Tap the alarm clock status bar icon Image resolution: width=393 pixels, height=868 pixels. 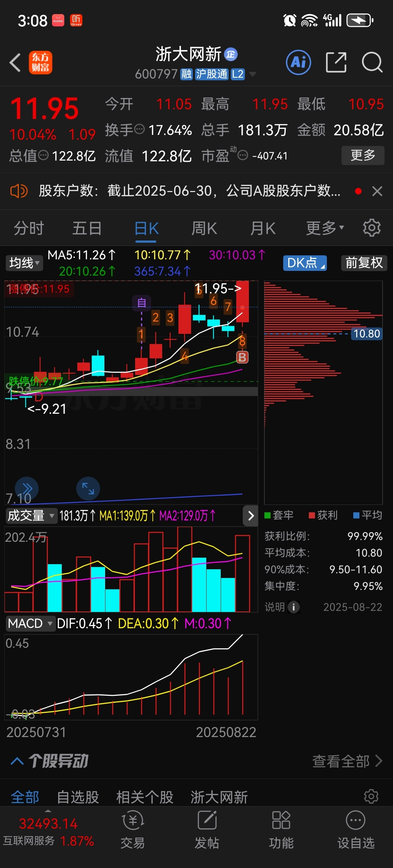pyautogui.click(x=290, y=21)
